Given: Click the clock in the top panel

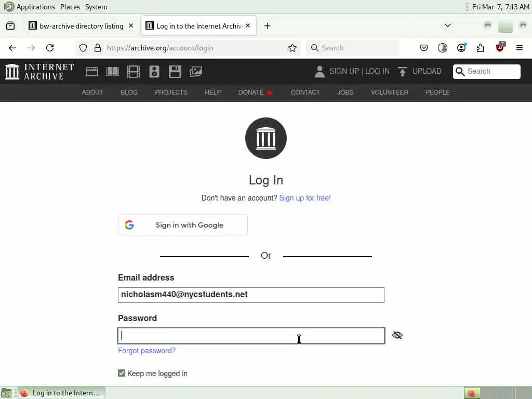Looking at the screenshot, I should 500,7.
